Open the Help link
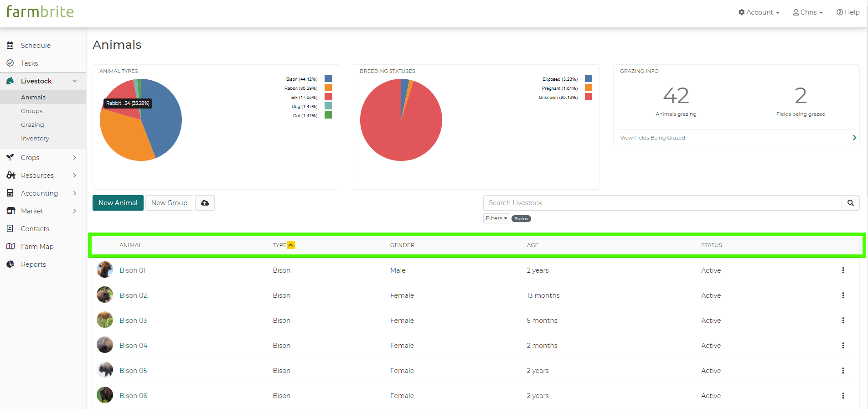The image size is (868, 409). (848, 12)
